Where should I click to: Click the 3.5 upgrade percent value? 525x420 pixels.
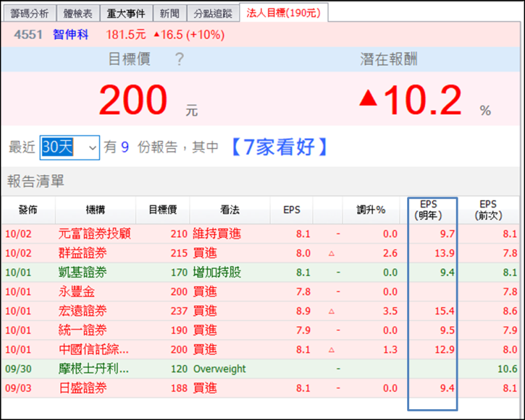391,311
